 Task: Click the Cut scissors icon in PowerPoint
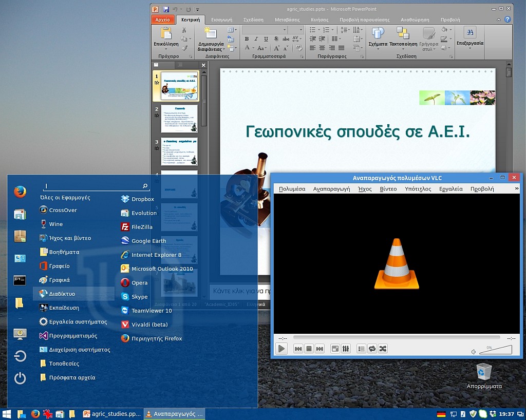(x=184, y=30)
